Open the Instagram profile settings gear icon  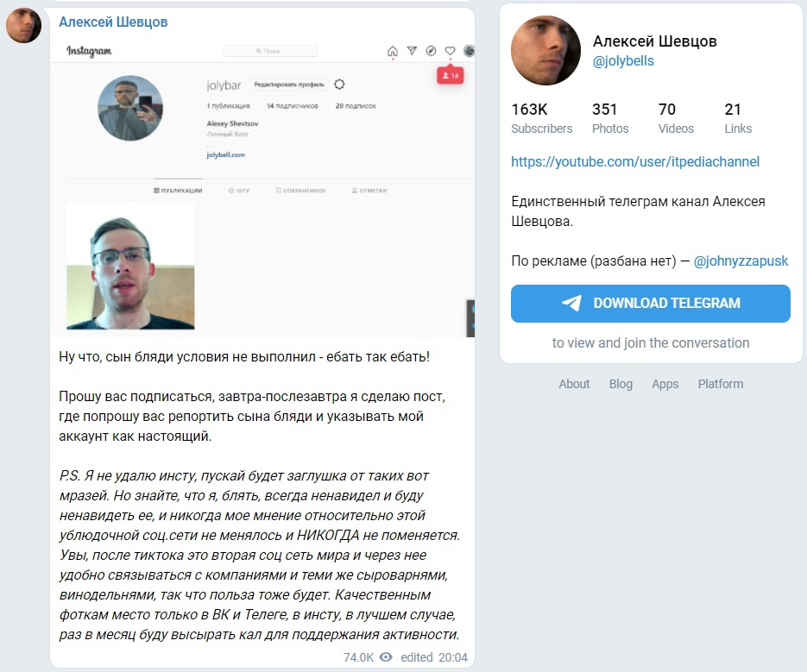click(339, 84)
